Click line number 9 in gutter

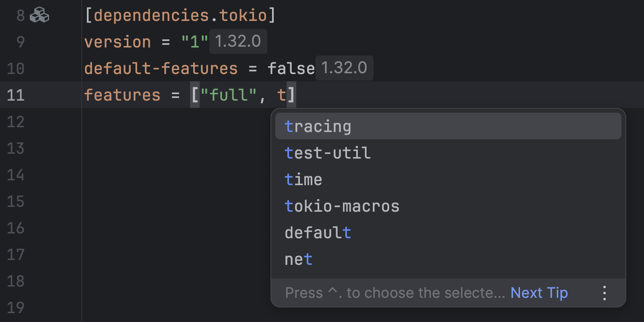tap(20, 42)
